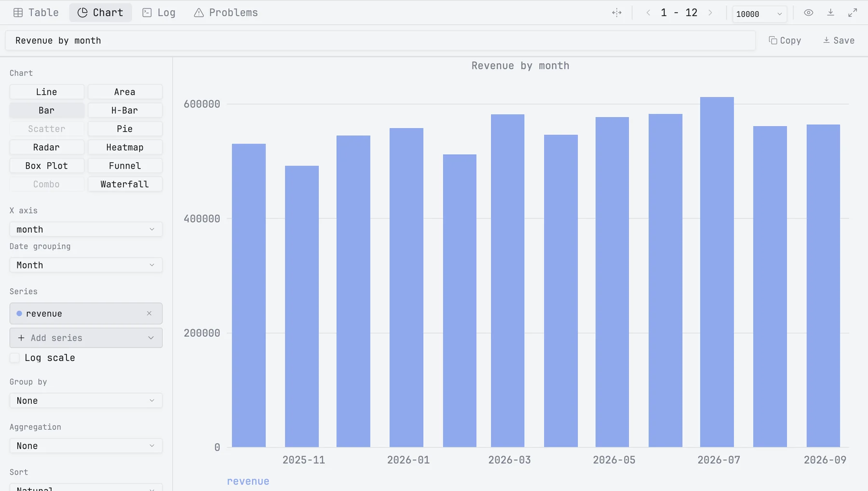Choose the Radar chart type
Image resolution: width=868 pixels, height=491 pixels.
(47, 147)
